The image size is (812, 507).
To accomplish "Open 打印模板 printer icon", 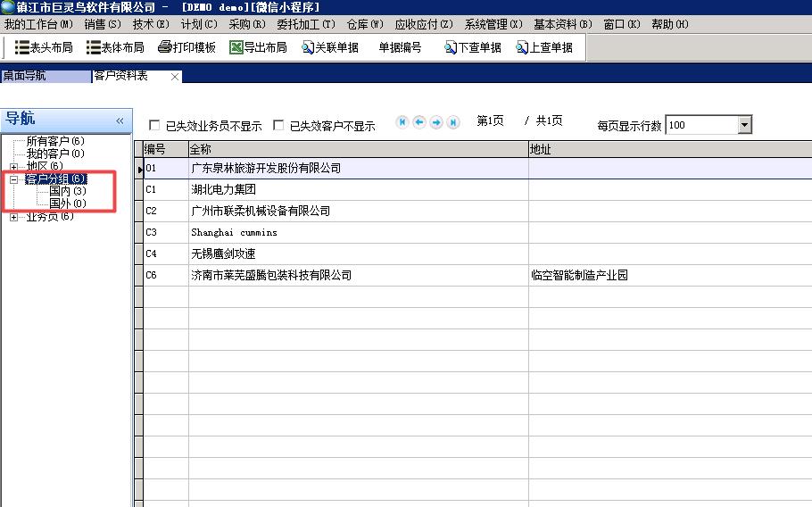I will pyautogui.click(x=165, y=47).
